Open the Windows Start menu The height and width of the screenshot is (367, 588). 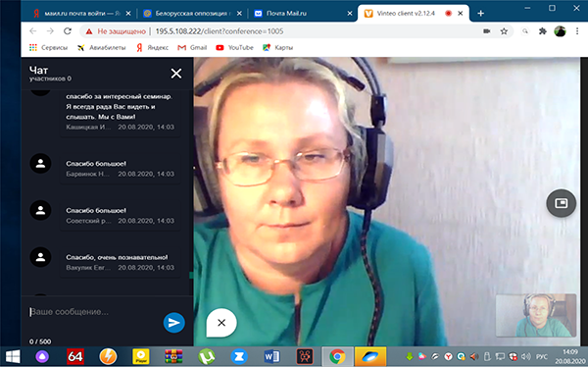point(13,356)
